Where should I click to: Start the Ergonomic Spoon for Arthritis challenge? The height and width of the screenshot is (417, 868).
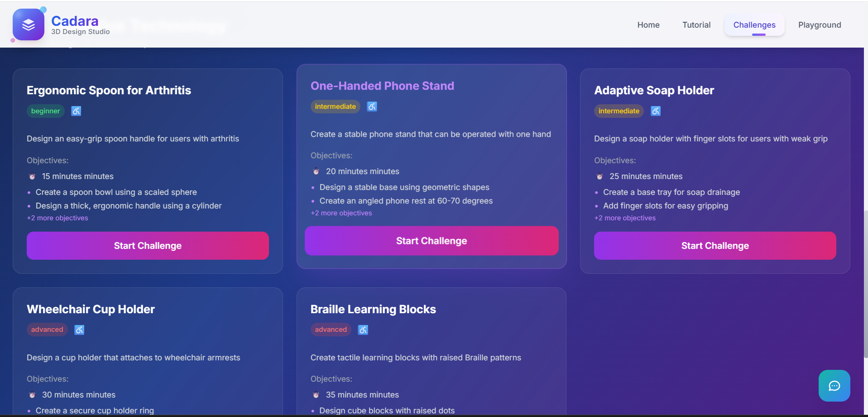tap(147, 246)
